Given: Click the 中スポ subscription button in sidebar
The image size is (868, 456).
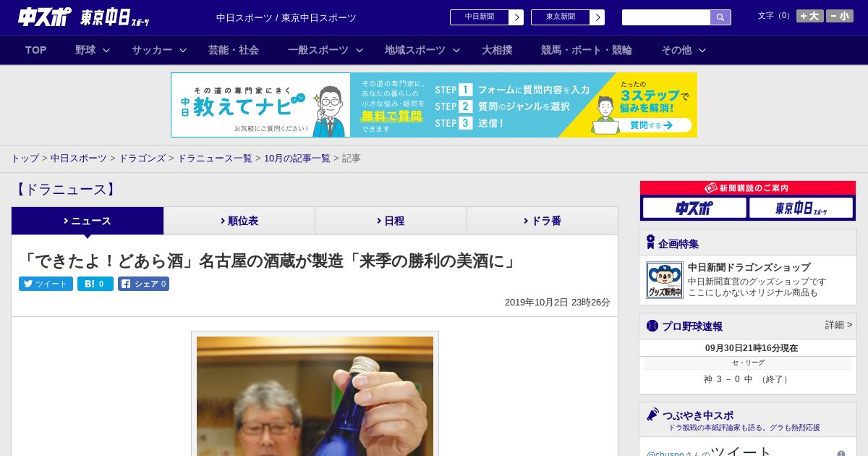Looking at the screenshot, I should pos(694,208).
